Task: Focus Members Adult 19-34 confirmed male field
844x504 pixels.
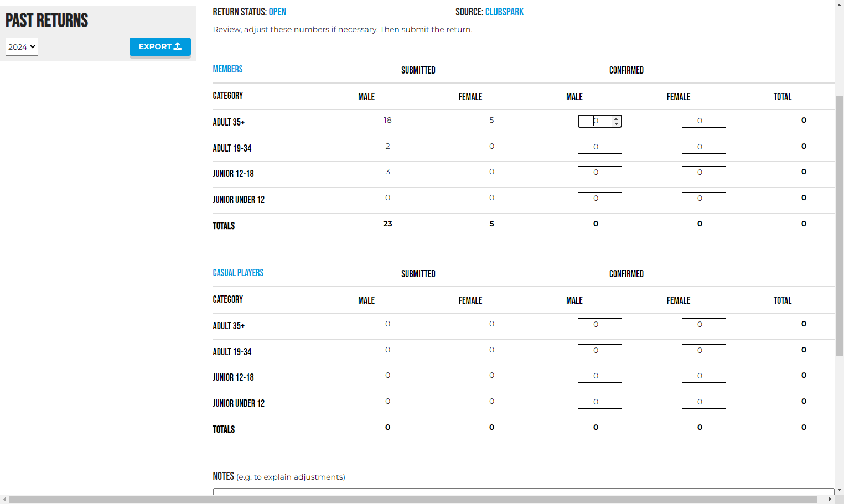Action: [599, 147]
